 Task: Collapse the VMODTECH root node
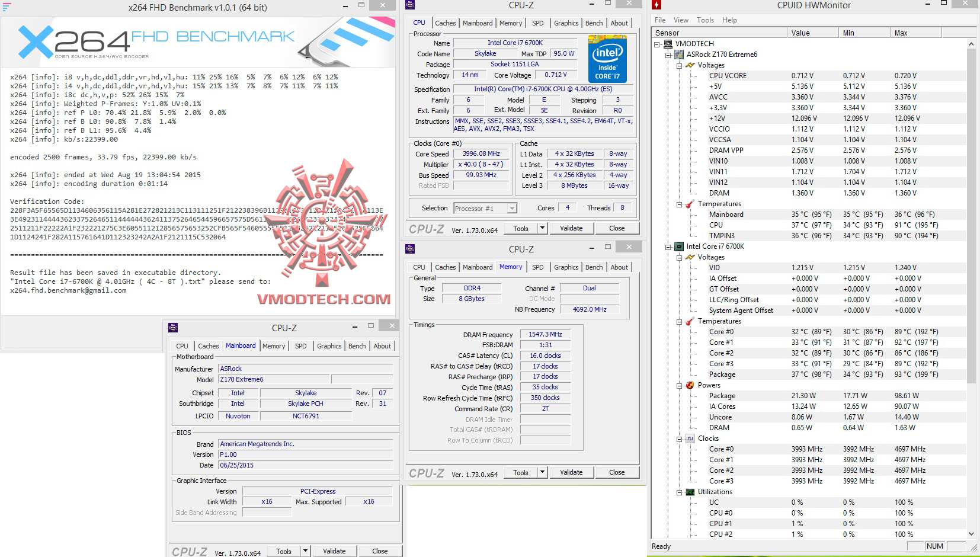click(x=657, y=44)
